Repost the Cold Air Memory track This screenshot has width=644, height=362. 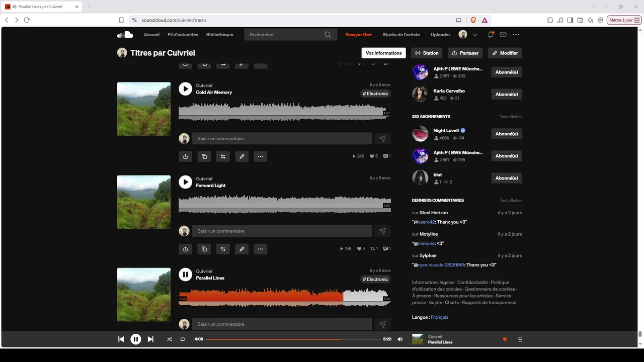(223, 156)
